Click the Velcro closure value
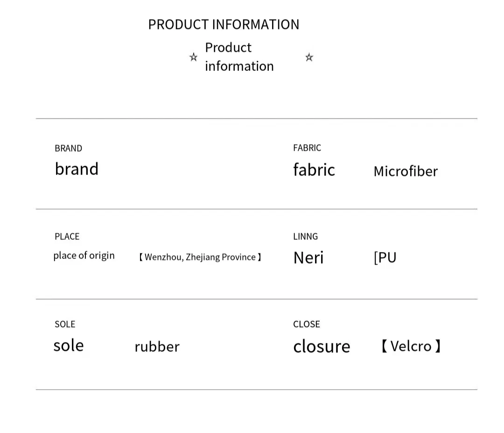 (411, 346)
